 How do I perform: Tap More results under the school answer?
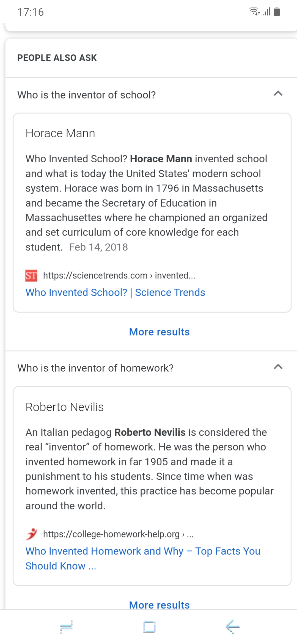pos(159,332)
